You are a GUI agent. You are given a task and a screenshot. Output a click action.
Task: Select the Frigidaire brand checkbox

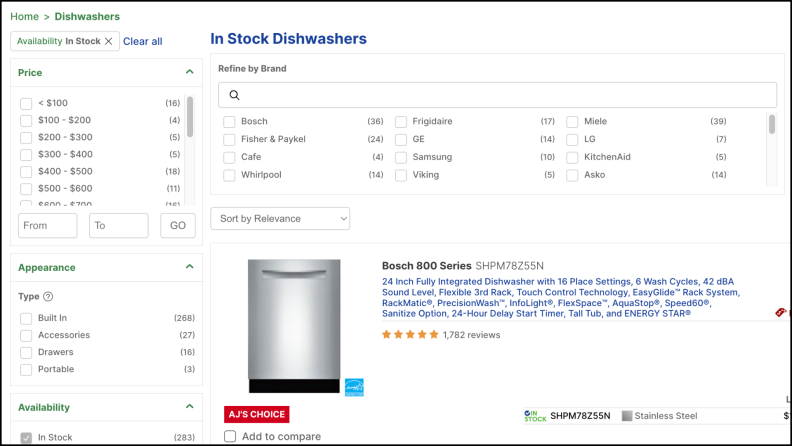(401, 122)
